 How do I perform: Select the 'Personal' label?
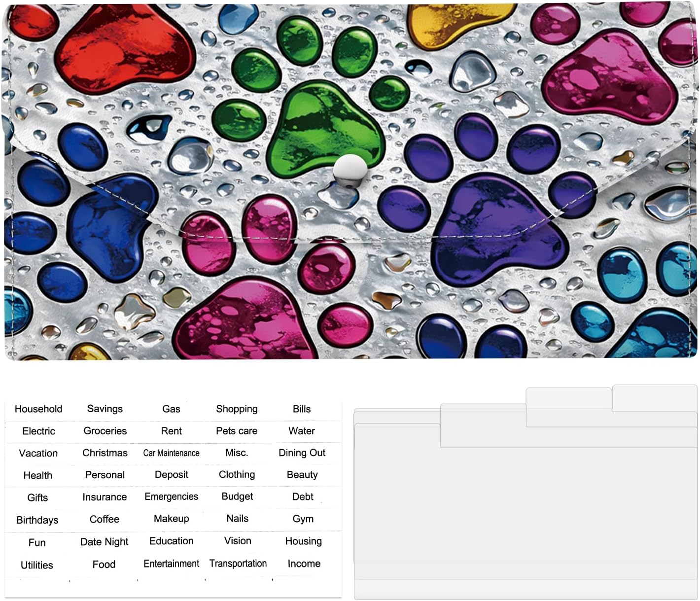point(105,475)
